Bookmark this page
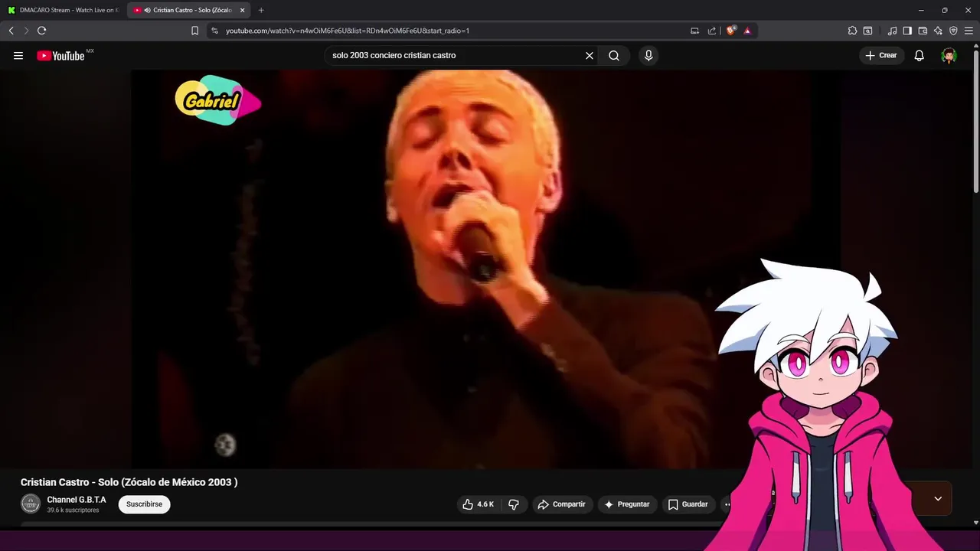The width and height of the screenshot is (980, 551). 194,31
